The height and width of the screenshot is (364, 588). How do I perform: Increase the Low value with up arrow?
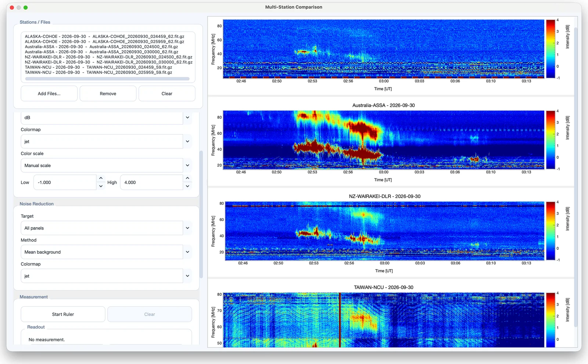pos(101,178)
